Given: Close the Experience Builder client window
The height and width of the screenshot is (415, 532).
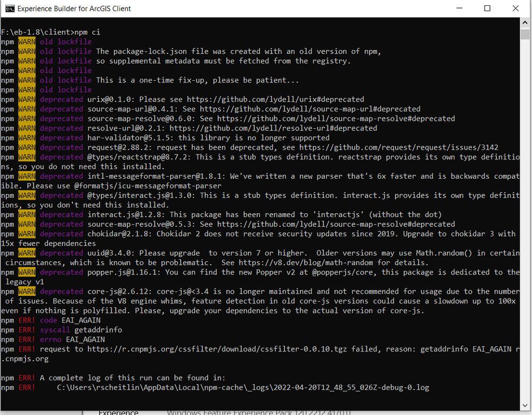Looking at the screenshot, I should click(515, 9).
